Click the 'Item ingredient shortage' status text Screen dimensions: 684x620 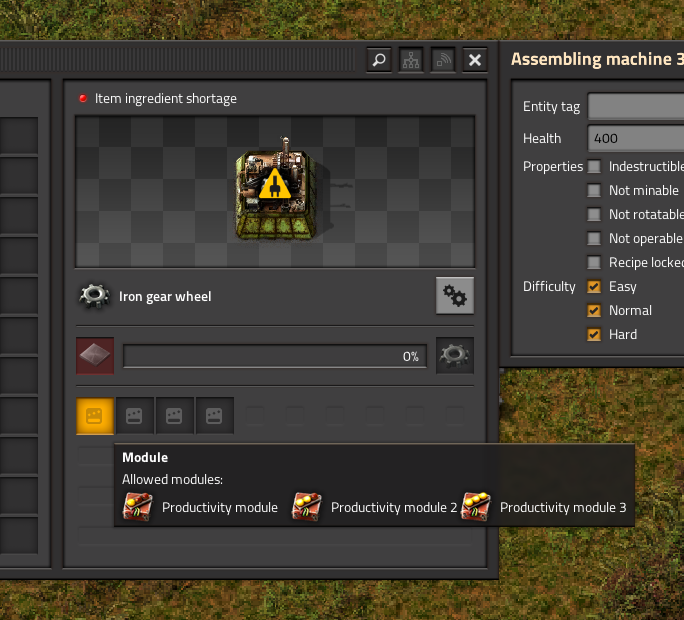coord(166,99)
